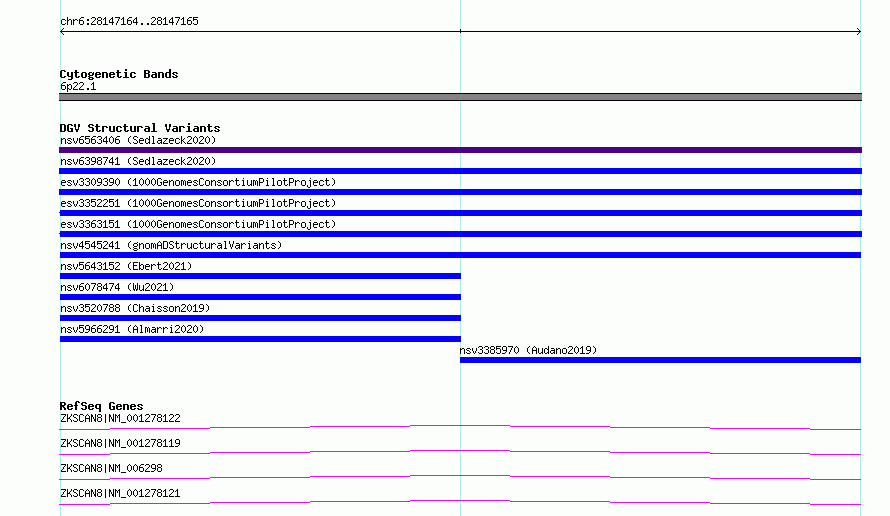Open variant nsv6398741 (Sedlazeck2020) label
The height and width of the screenshot is (516, 890).
tap(138, 161)
